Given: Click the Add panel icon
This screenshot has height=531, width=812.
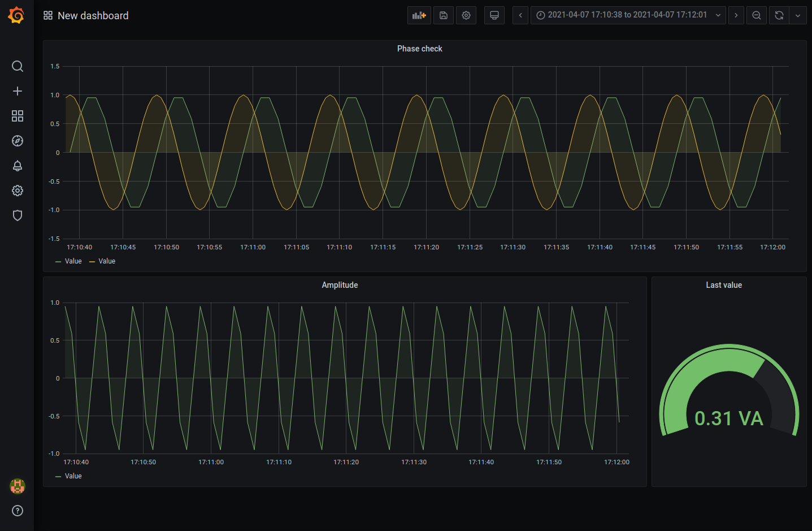Looking at the screenshot, I should click(x=419, y=15).
